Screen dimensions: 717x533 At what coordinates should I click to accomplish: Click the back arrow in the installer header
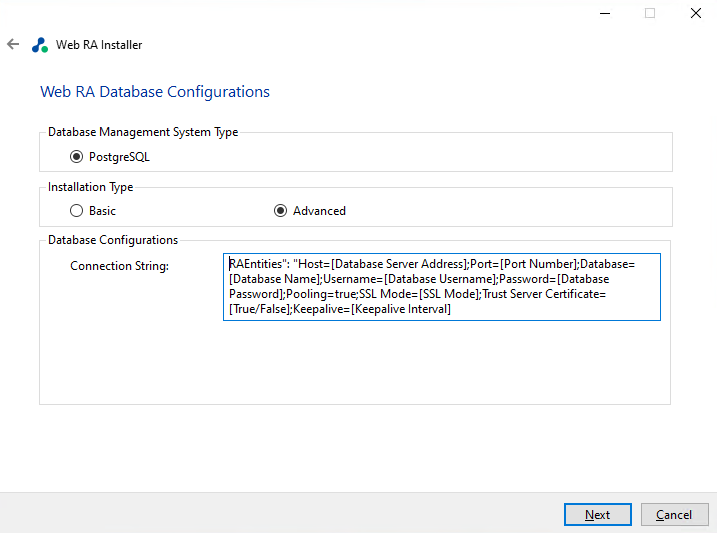point(13,45)
